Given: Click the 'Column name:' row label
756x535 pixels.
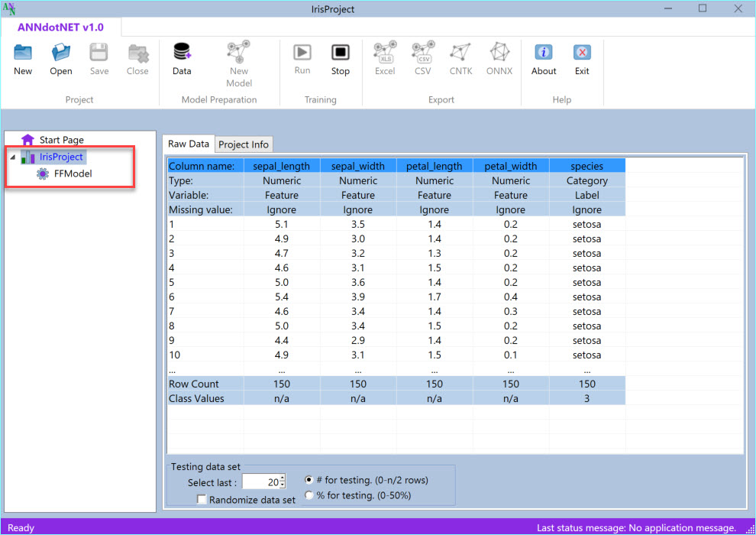Looking at the screenshot, I should coord(206,166).
